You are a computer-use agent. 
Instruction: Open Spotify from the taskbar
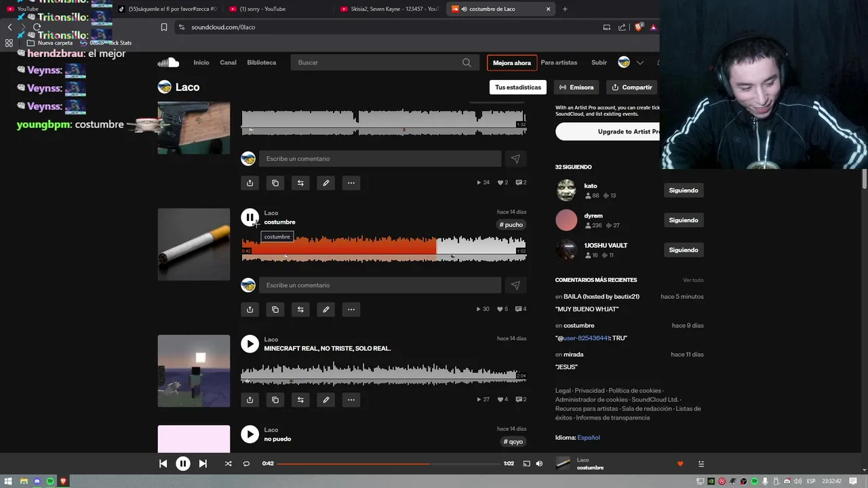point(50,481)
